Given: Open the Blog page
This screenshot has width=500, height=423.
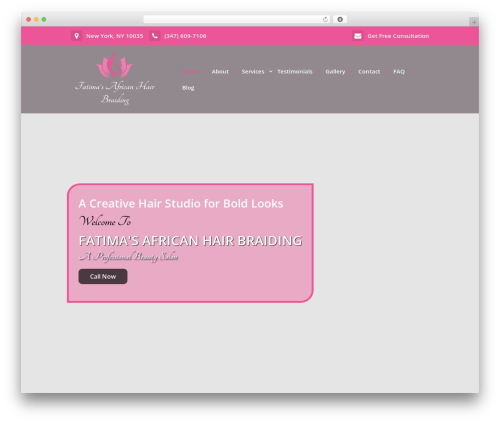Looking at the screenshot, I should pyautogui.click(x=188, y=88).
